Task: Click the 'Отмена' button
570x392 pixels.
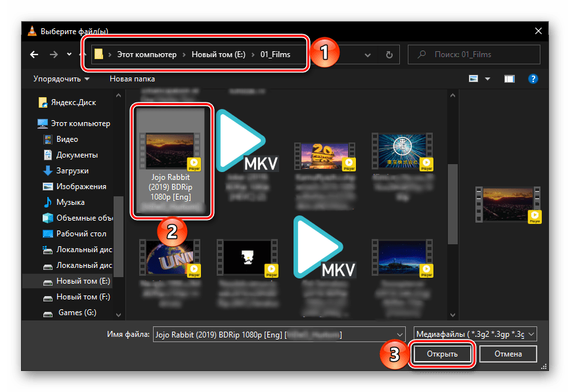Action: pos(508,354)
